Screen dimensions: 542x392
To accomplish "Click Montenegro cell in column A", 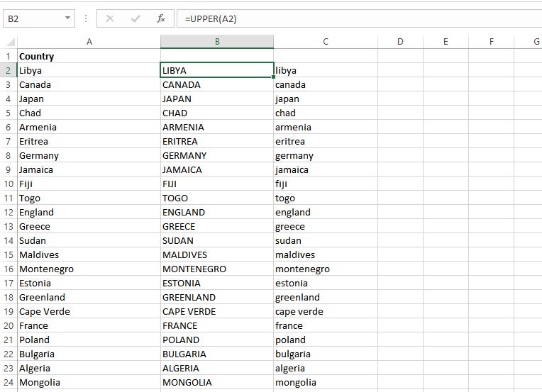I will (x=89, y=269).
